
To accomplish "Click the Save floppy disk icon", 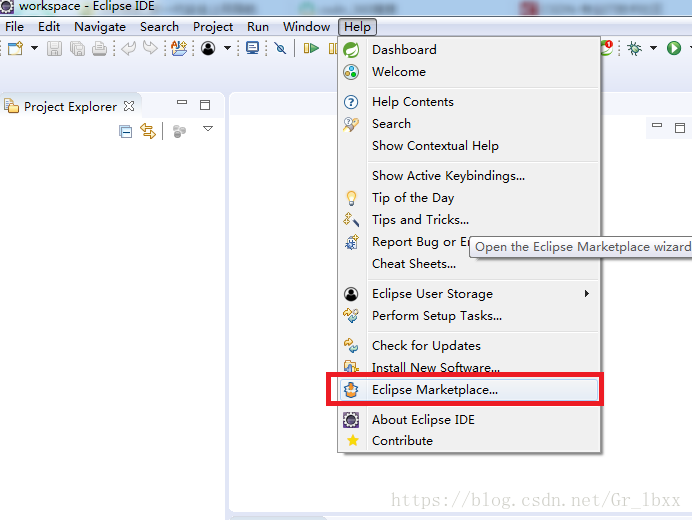I will (54, 48).
